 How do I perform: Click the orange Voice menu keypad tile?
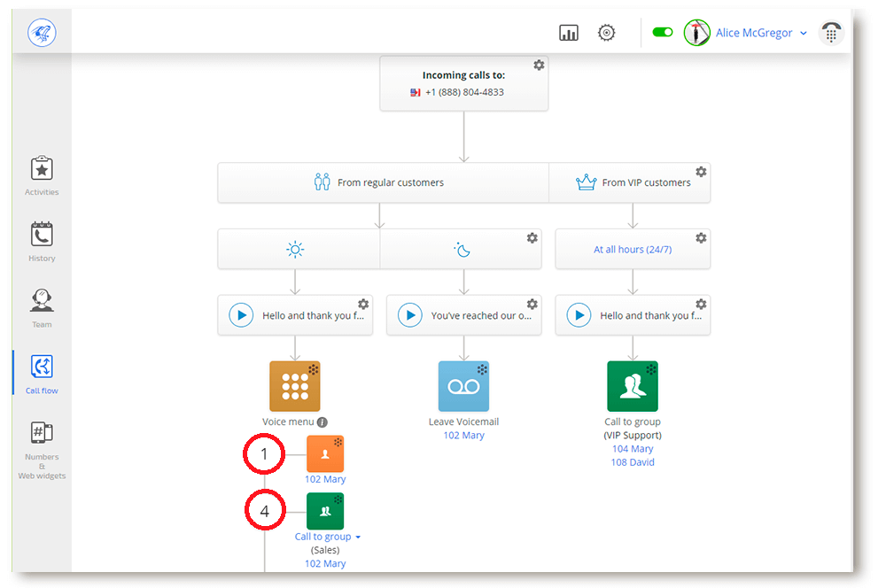295,386
